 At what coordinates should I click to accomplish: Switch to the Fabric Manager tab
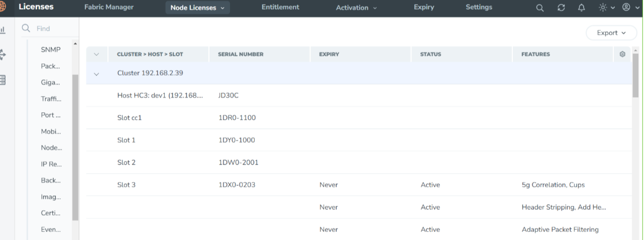109,7
